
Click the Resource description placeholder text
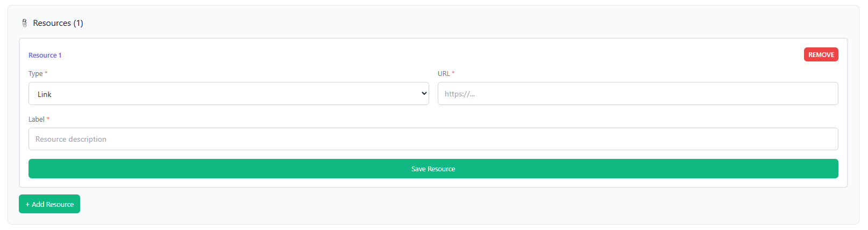coord(71,140)
